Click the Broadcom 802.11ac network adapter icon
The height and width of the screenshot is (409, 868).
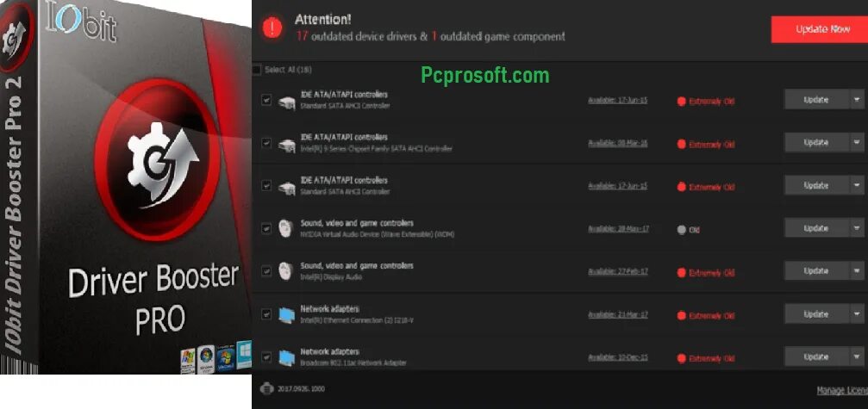click(x=287, y=357)
